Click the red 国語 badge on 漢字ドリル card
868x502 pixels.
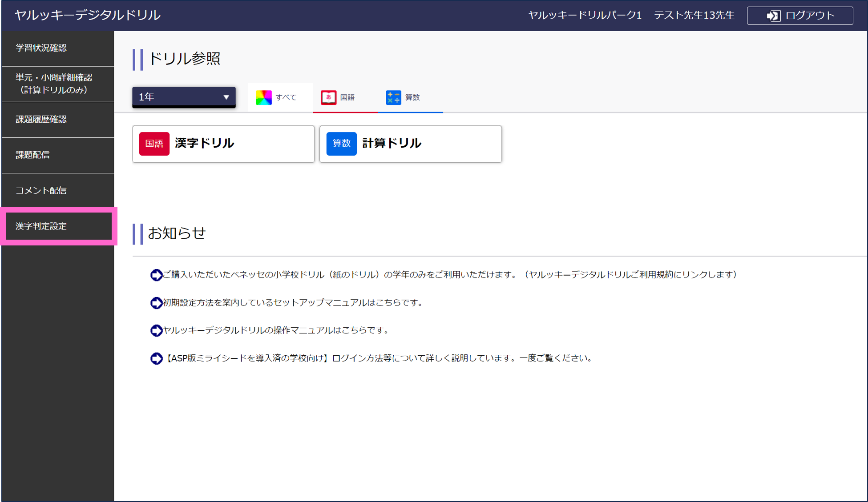pos(154,143)
